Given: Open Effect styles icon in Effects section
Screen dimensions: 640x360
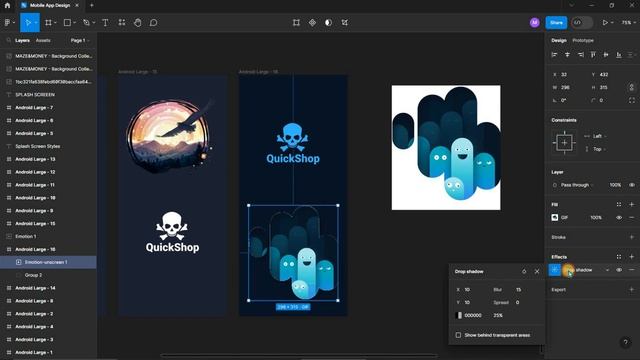Looking at the screenshot, I should tap(619, 257).
